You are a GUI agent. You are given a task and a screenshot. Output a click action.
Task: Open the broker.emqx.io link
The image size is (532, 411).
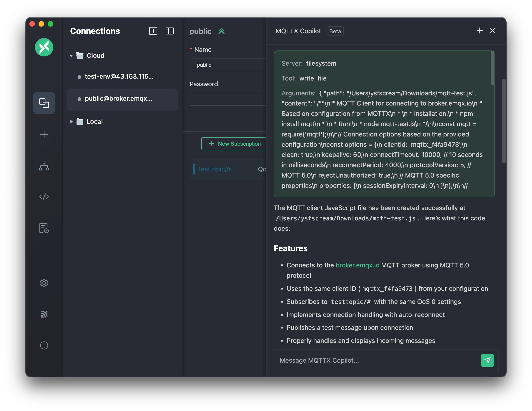point(357,265)
